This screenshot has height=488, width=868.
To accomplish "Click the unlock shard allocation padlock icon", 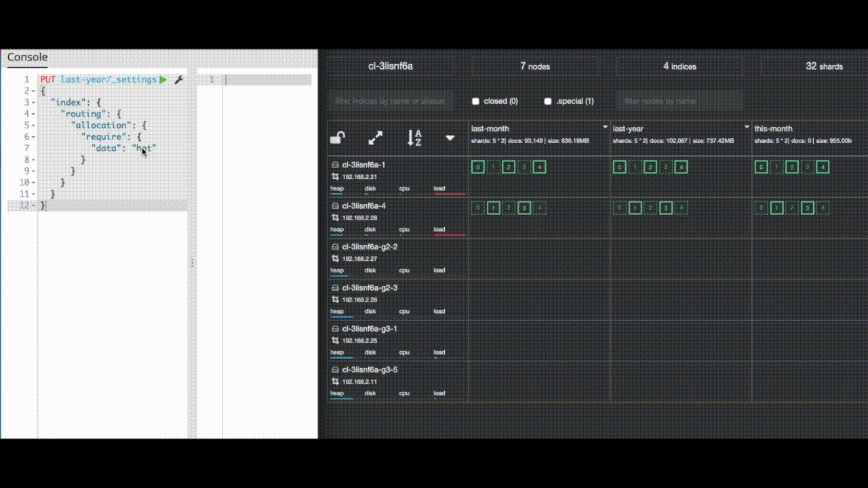I will tap(337, 138).
